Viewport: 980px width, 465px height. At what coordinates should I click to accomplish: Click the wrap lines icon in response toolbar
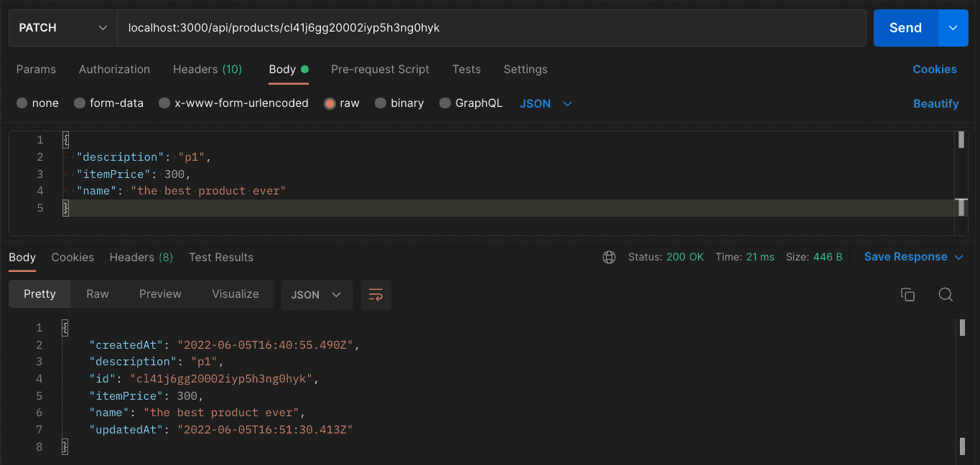coord(375,295)
